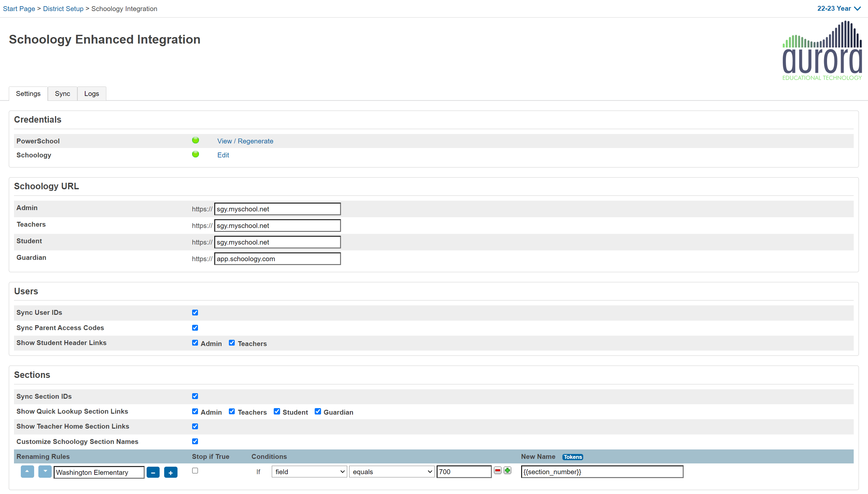Open the condition field dropdown
Viewport: 868px width, 494px height.
pyautogui.click(x=309, y=472)
